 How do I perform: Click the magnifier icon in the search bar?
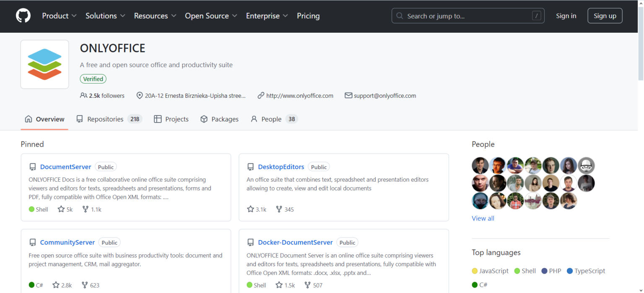click(x=400, y=16)
